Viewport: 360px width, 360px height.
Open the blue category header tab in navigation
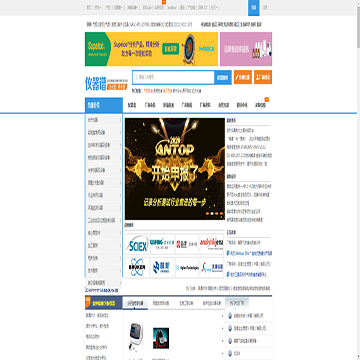pos(104,105)
